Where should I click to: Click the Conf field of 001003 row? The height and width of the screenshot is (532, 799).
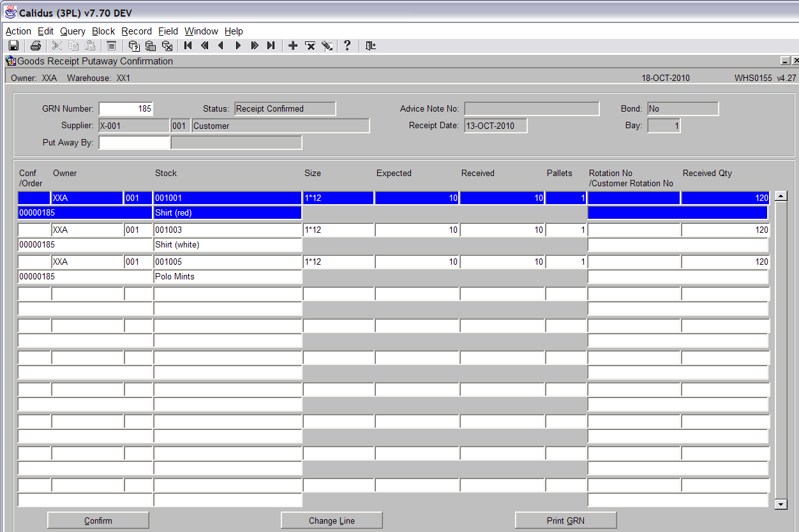click(x=34, y=230)
